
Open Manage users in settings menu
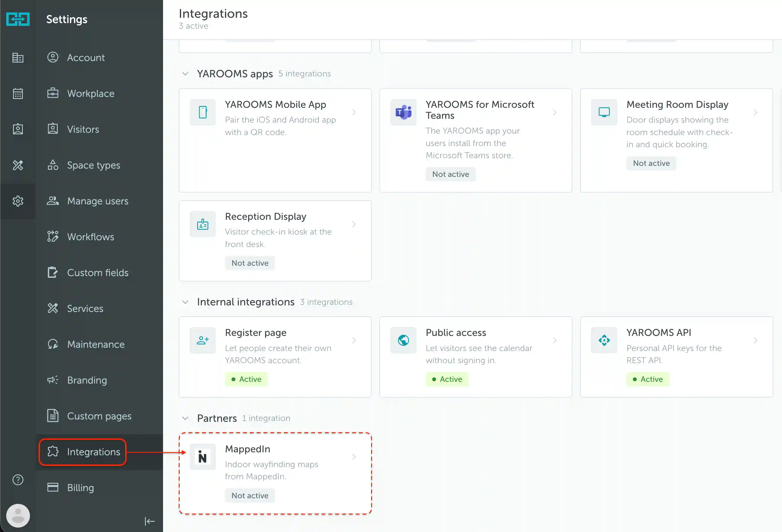99,201
